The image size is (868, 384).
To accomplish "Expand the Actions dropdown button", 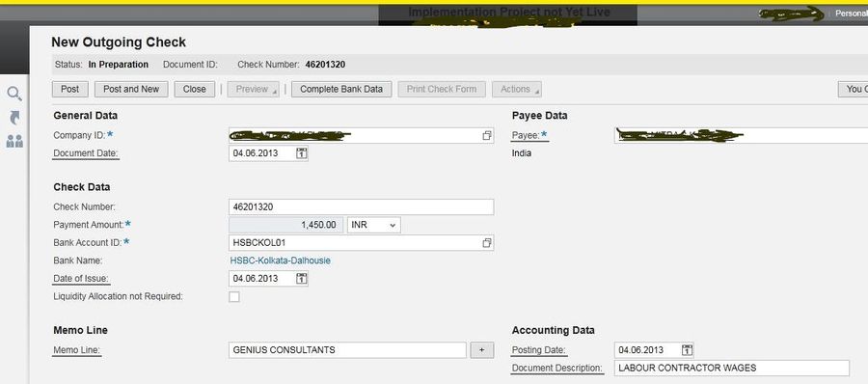I will point(517,89).
